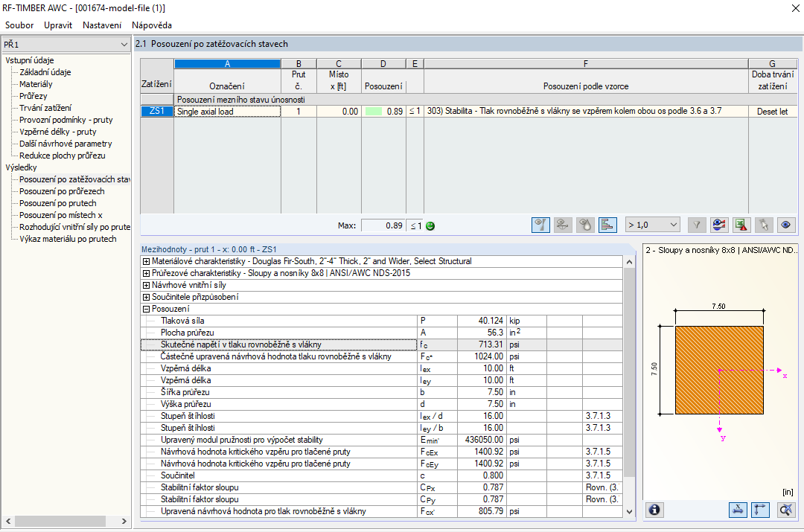Click the Single axial load cell
Screen dimensions: 804x532
coord(228,111)
